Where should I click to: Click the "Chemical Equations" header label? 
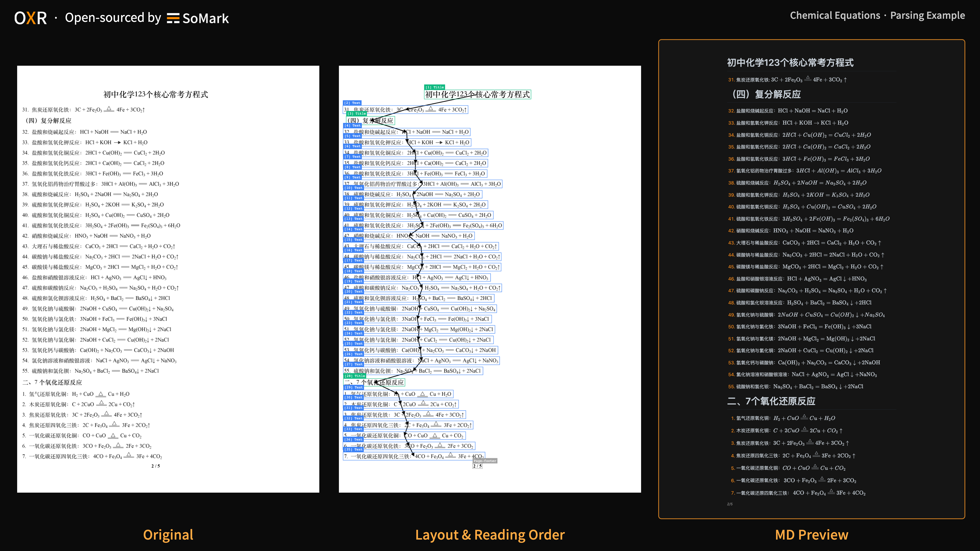835,16
